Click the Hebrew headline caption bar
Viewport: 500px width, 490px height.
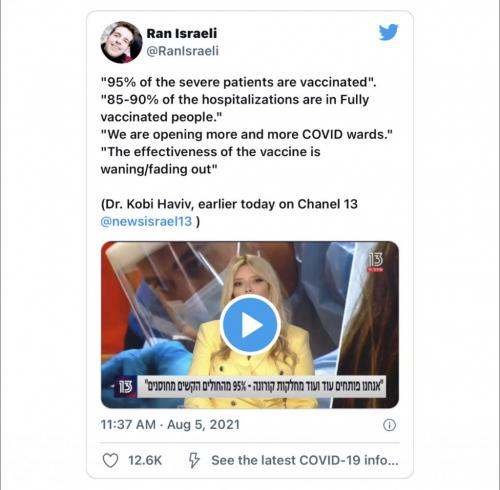262,387
